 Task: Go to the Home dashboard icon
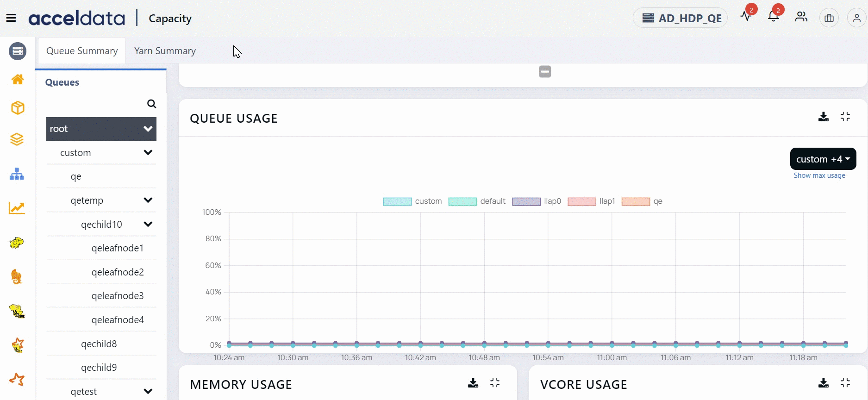click(x=18, y=79)
